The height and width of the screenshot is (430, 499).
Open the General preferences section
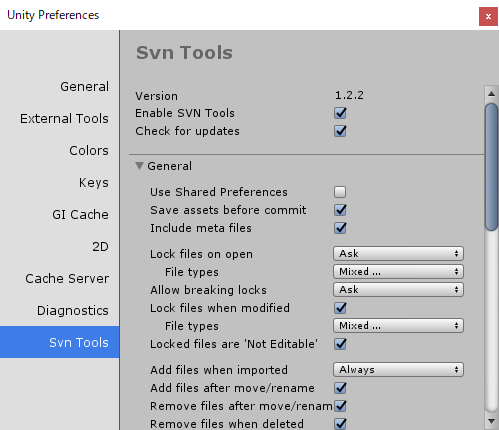point(84,87)
